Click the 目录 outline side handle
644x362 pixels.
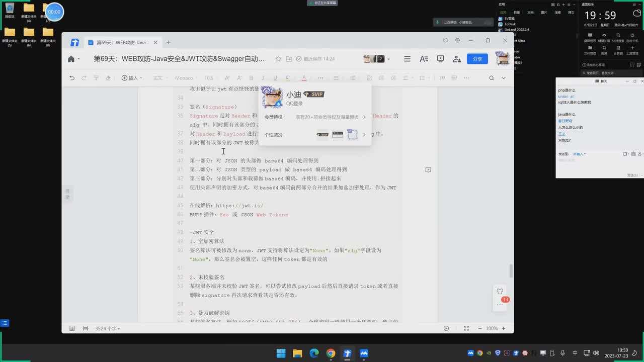[x=67, y=194]
